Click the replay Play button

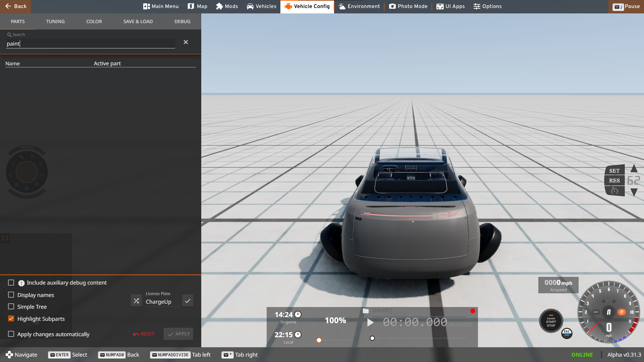370,322
